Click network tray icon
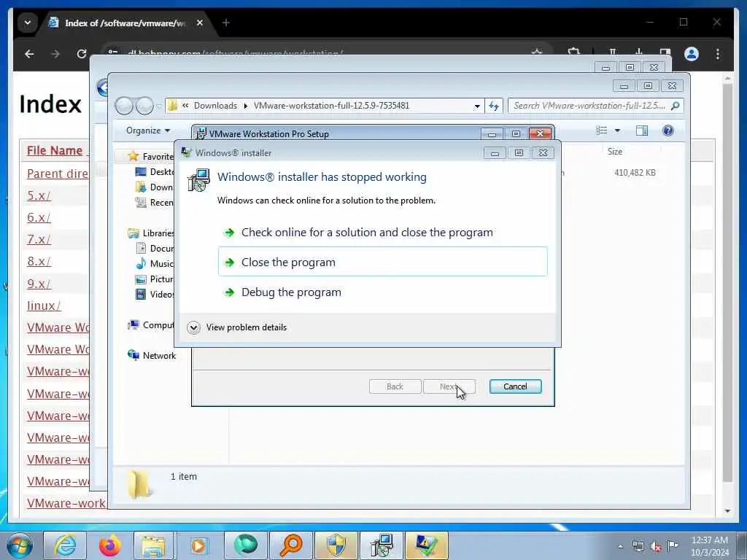Screen dimensions: 747x560 tap(638, 546)
